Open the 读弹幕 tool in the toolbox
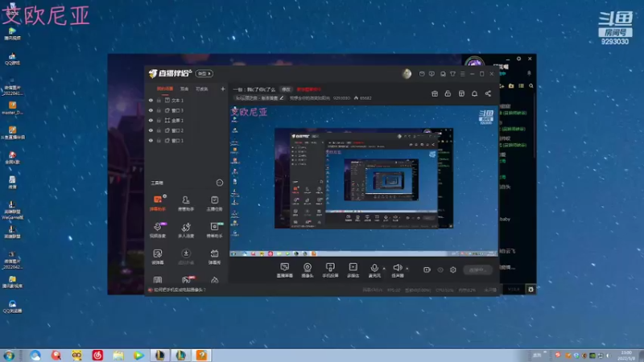Image resolution: width=644 pixels, height=362 pixels. 158,257
